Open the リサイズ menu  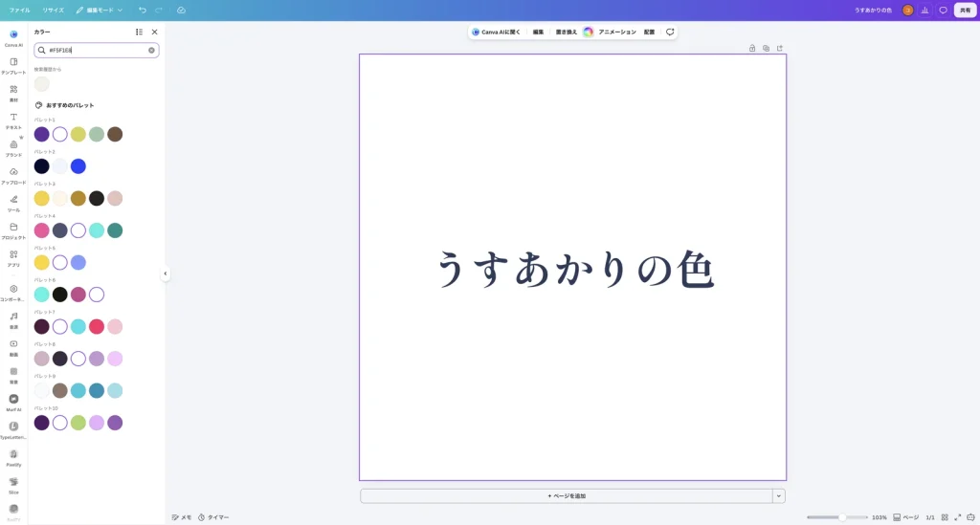pos(54,10)
